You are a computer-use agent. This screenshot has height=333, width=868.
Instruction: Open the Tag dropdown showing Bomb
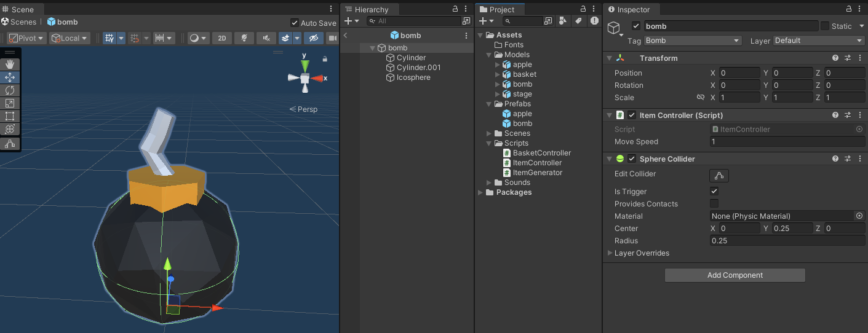coord(693,41)
